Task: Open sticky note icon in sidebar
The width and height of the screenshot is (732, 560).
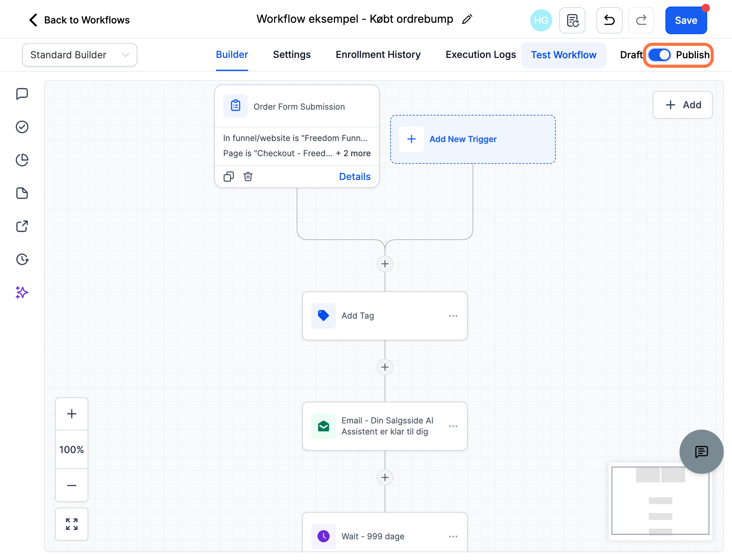Action: [22, 193]
